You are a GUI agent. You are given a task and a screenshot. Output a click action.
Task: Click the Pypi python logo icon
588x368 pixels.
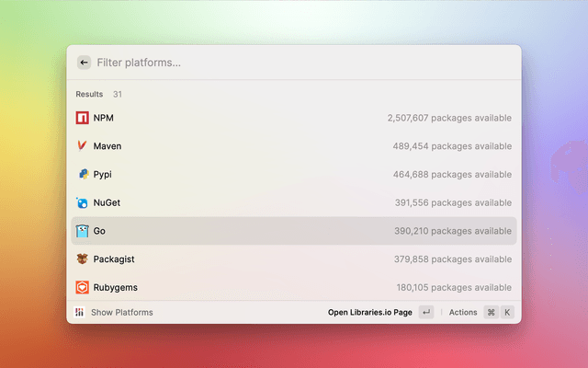[x=82, y=174]
